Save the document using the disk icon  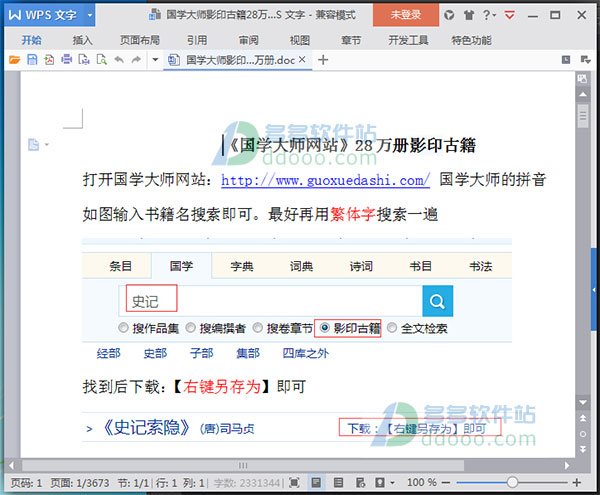[32, 60]
